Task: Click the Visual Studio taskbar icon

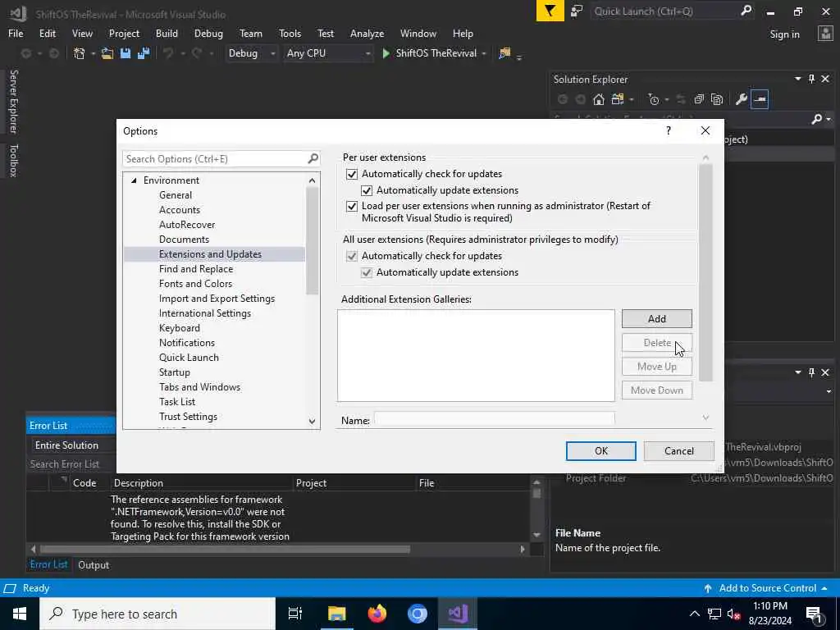Action: point(458,614)
